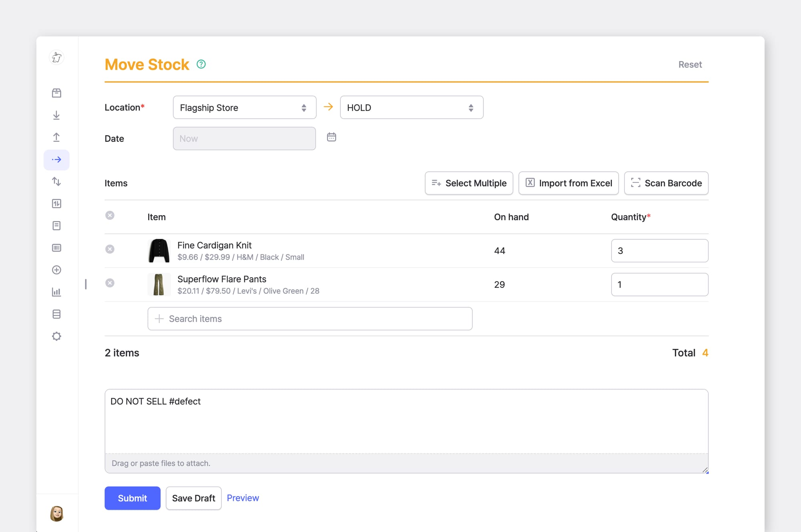Click the memo text area with DO NOT SELL
The width and height of the screenshot is (801, 532).
coord(407,421)
